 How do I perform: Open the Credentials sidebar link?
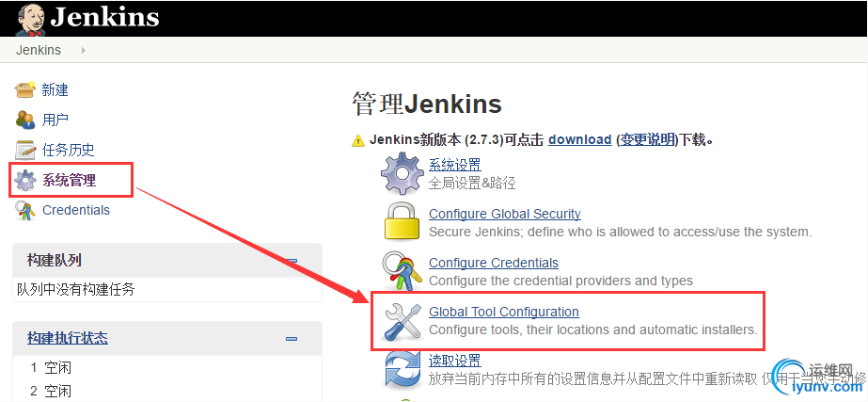pyautogui.click(x=76, y=210)
